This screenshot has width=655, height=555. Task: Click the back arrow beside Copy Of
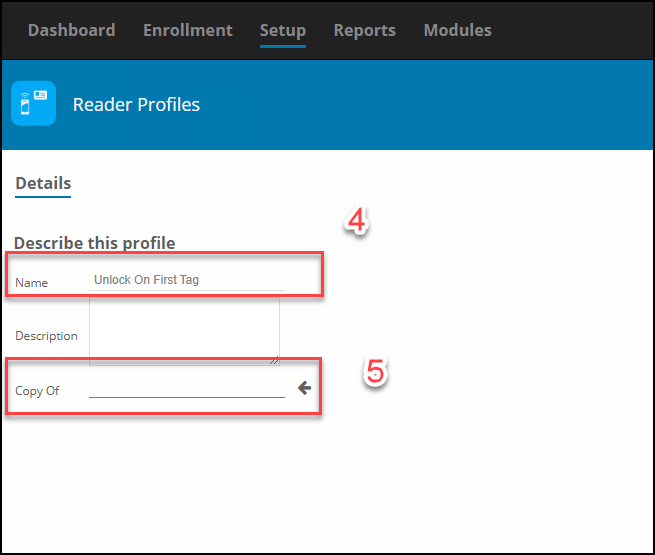click(x=305, y=388)
